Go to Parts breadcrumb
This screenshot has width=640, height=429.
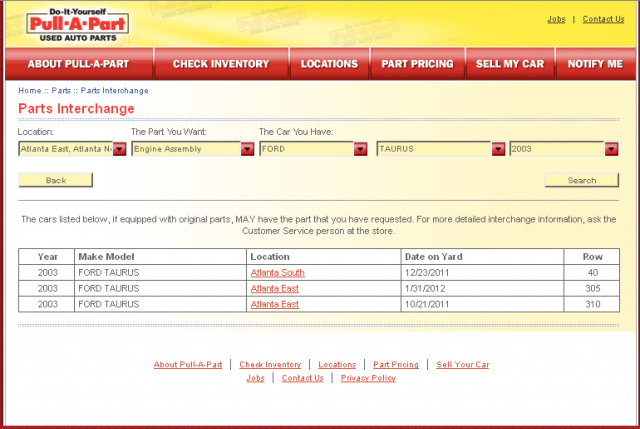[61, 91]
